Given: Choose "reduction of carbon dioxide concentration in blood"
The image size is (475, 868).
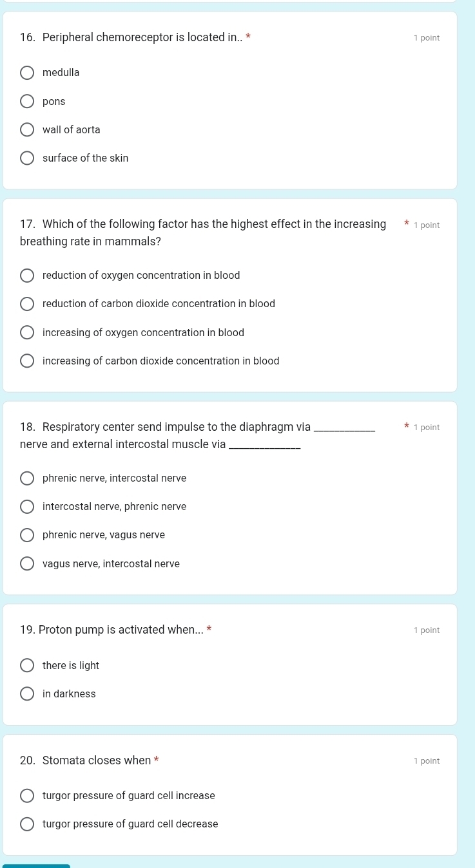Looking at the screenshot, I should [x=27, y=303].
